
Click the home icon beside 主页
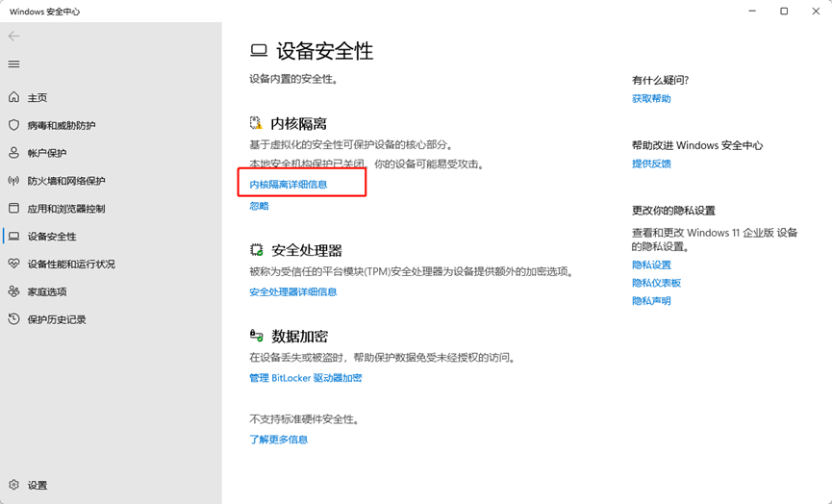coord(13,97)
